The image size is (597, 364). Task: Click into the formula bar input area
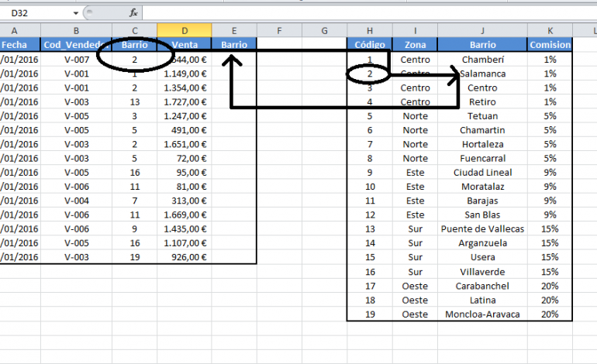369,13
